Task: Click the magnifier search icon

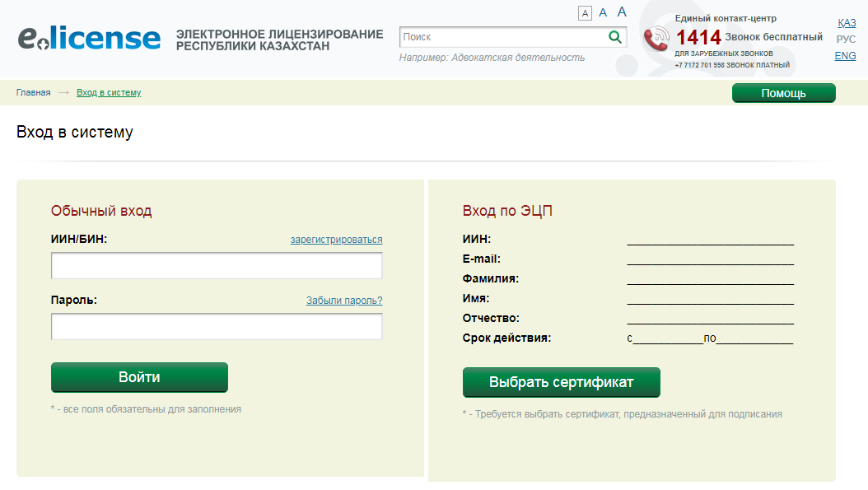Action: tap(615, 37)
